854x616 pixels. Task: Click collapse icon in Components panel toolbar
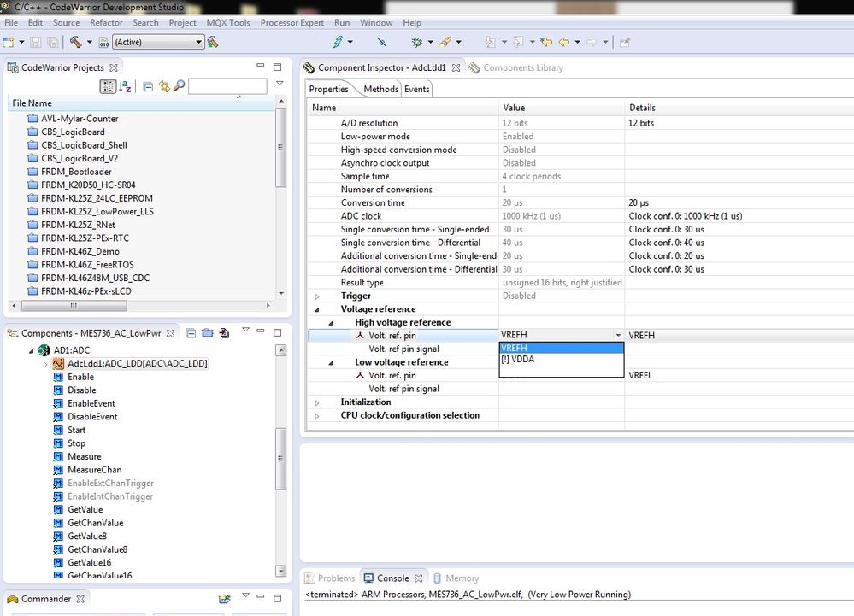tap(191, 333)
